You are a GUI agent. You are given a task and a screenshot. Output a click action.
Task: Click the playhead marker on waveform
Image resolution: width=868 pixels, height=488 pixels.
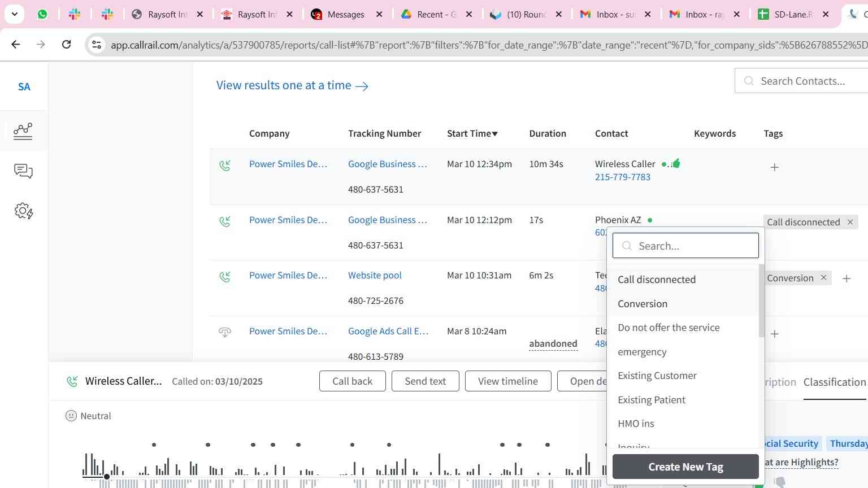click(x=107, y=477)
